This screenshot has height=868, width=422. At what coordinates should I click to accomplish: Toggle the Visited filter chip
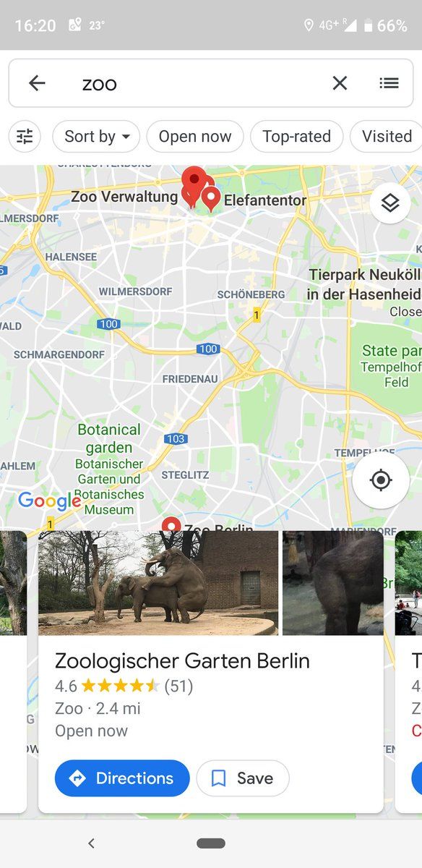pos(387,136)
